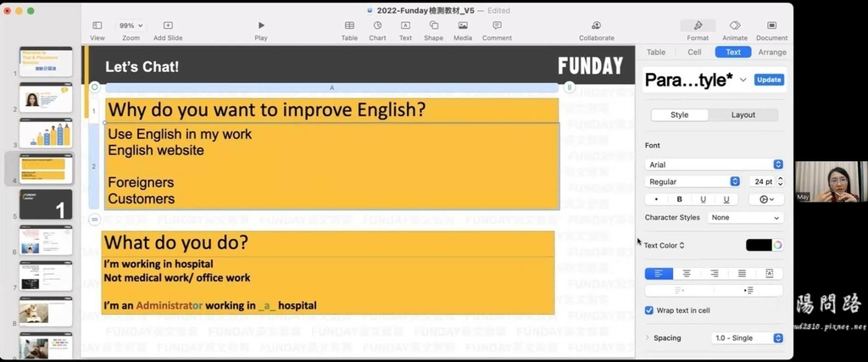Align text left

pos(659,274)
